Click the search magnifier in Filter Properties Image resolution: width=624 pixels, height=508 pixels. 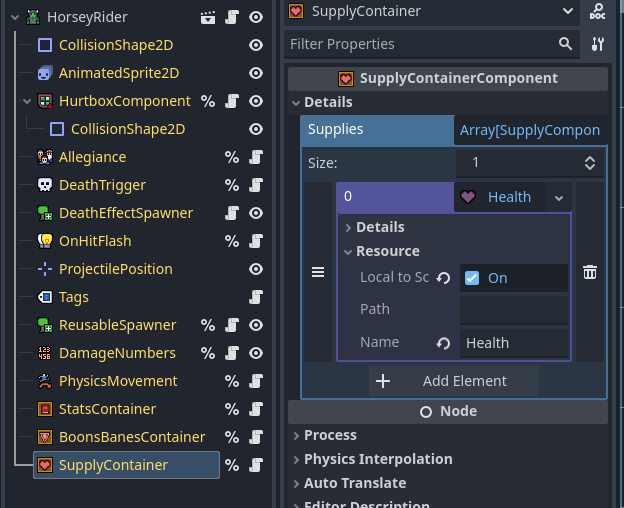click(x=566, y=43)
